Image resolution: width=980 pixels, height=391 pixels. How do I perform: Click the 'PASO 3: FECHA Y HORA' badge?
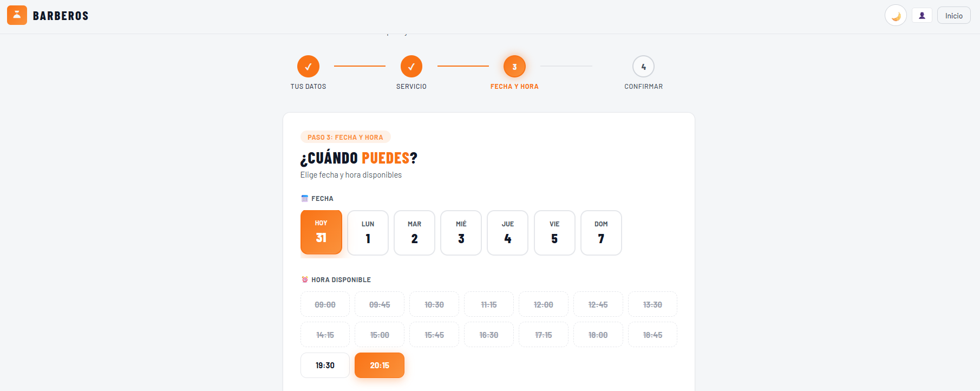pyautogui.click(x=345, y=137)
